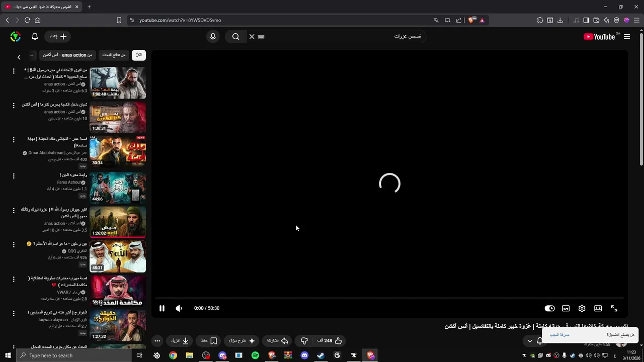Open Spotify from the taskbar
Image resolution: width=644 pixels, height=362 pixels.
tap(255, 355)
